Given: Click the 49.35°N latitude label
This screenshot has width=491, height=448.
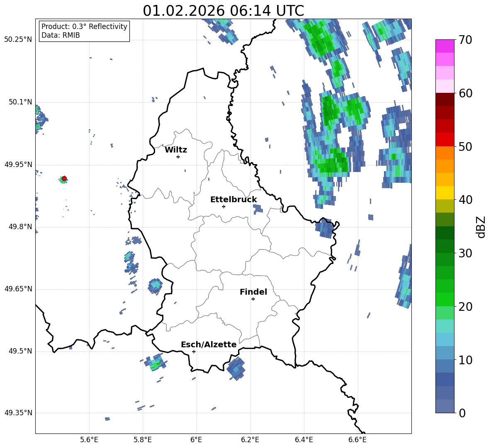Looking at the screenshot, I should pos(18,413).
